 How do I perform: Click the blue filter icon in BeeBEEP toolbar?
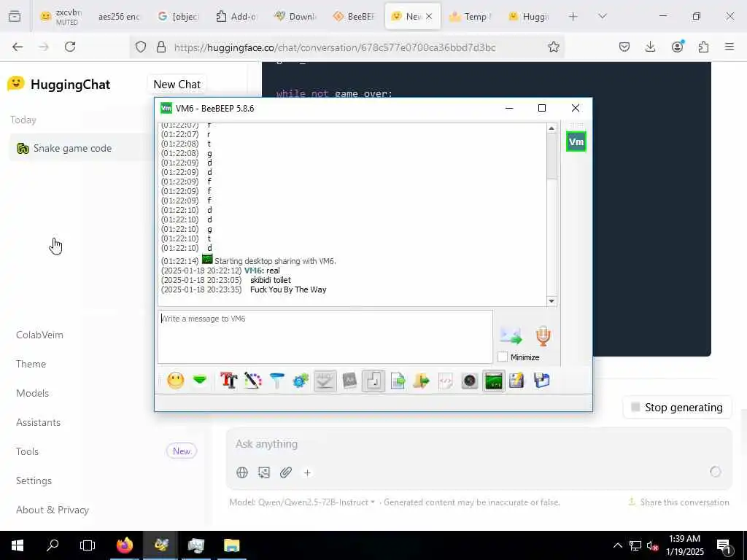[276, 381]
